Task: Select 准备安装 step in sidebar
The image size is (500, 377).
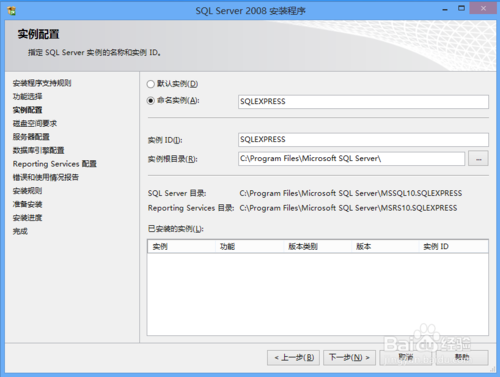Action: 28,204
